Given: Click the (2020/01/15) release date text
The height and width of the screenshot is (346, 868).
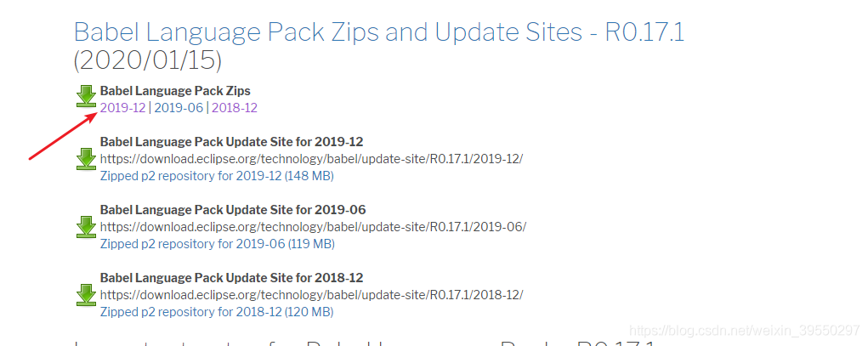Looking at the screenshot, I should 147,60.
